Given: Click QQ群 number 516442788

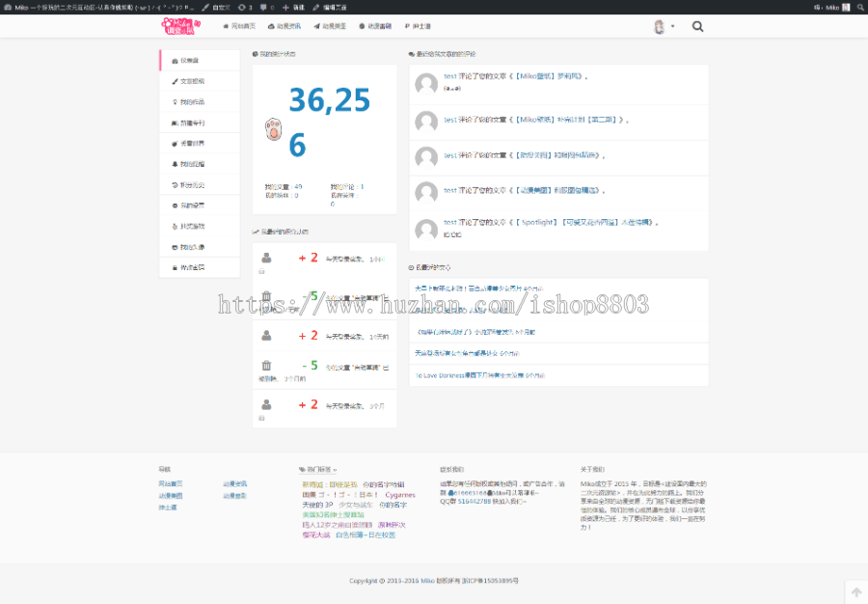Looking at the screenshot, I should 475,502.
